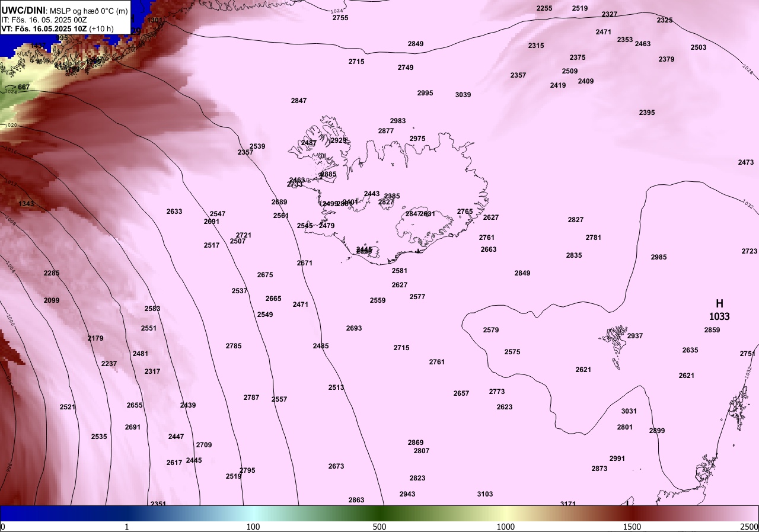The image size is (759, 532).
Task: Click the 2899 height label
Action: (657, 431)
